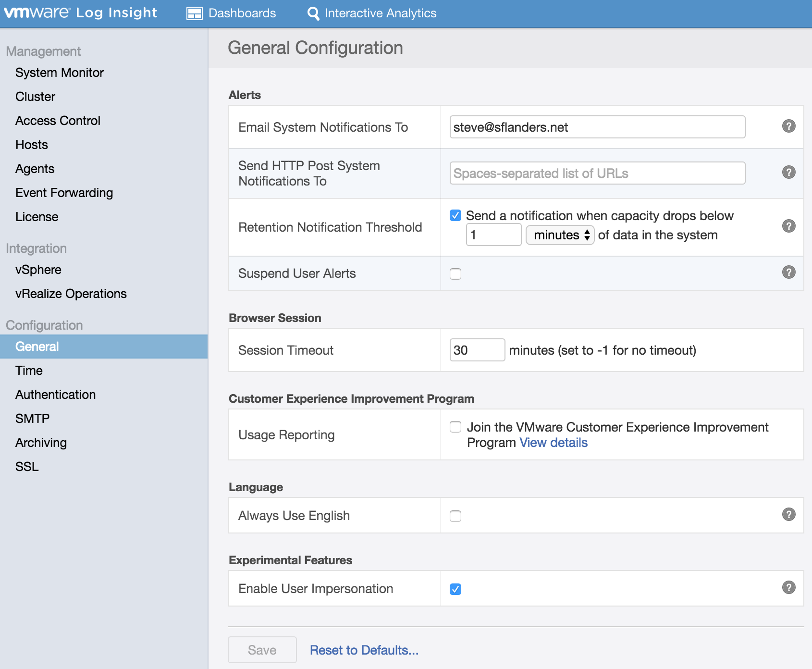Click the Dashboards grid icon

click(195, 13)
